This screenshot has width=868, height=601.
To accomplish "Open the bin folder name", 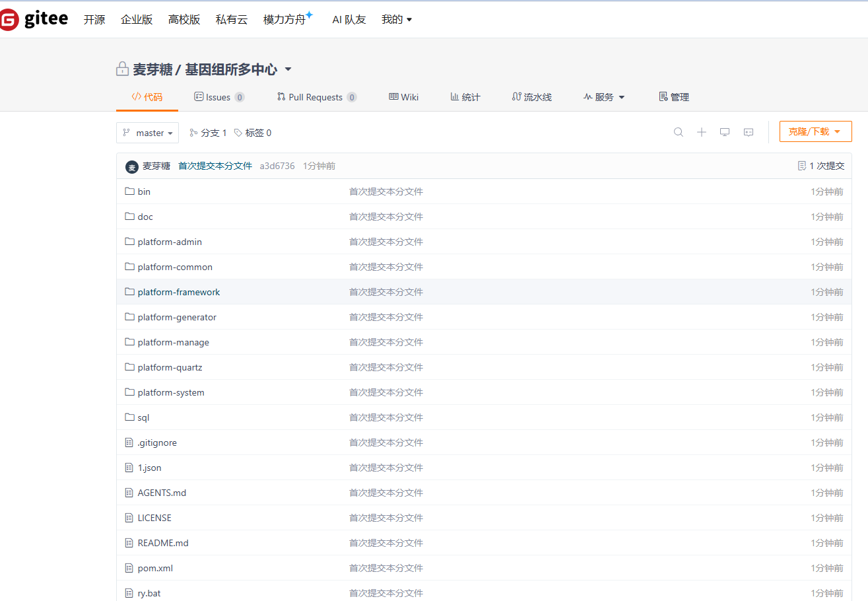I will 144,192.
